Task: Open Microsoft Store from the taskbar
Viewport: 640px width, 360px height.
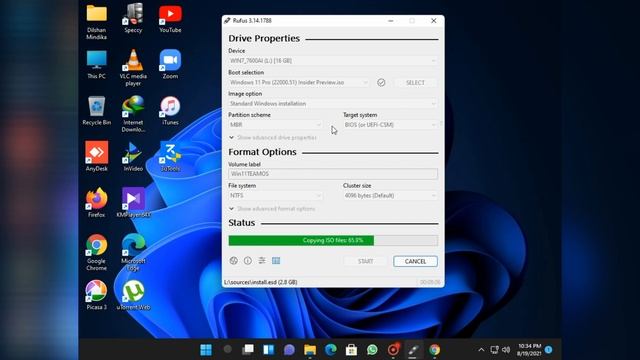Action: click(351, 350)
